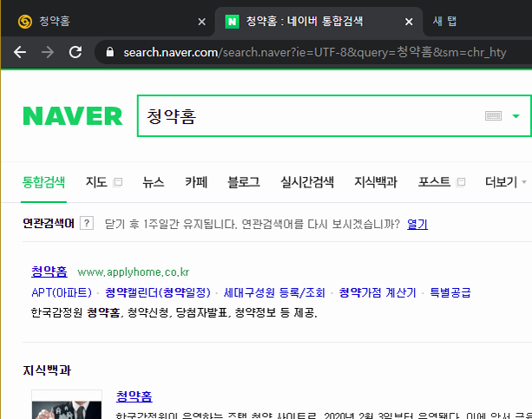532x419 pixels.
Task: Open the 청약홈 site result link
Action: pyautogui.click(x=49, y=272)
